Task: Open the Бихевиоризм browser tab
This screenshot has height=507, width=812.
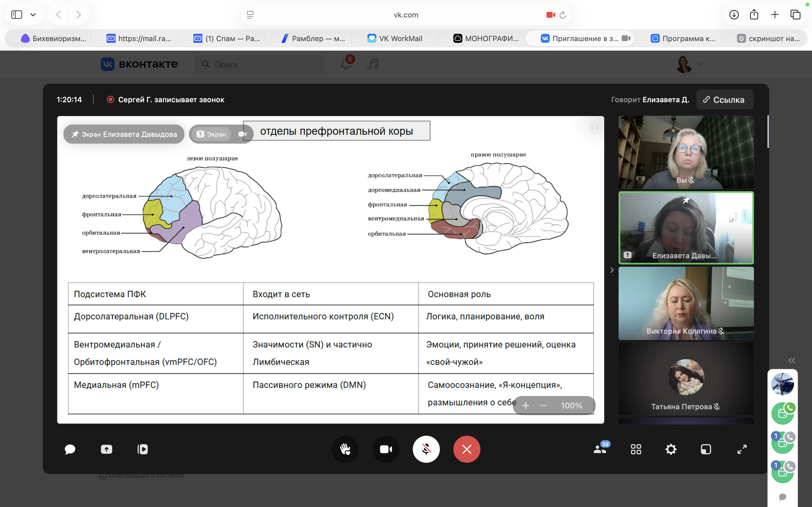Action: click(54, 39)
